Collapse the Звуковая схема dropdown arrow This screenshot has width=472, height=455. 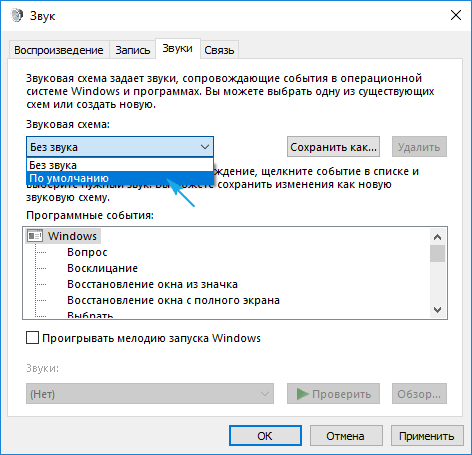tap(205, 147)
